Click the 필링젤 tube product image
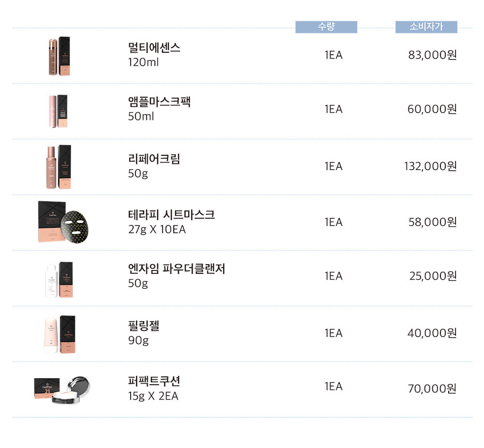The width and height of the screenshot is (484, 448). coord(60,334)
